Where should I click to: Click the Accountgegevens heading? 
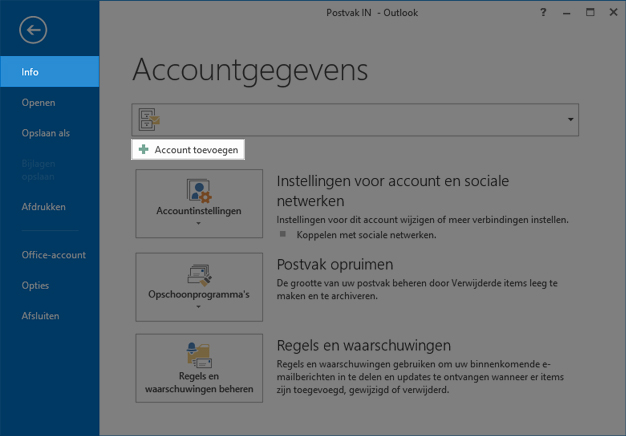coord(250,71)
